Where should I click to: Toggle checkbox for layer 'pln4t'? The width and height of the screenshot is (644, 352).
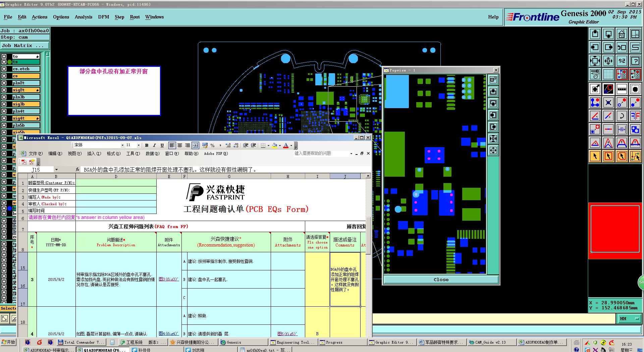pyautogui.click(x=4, y=111)
